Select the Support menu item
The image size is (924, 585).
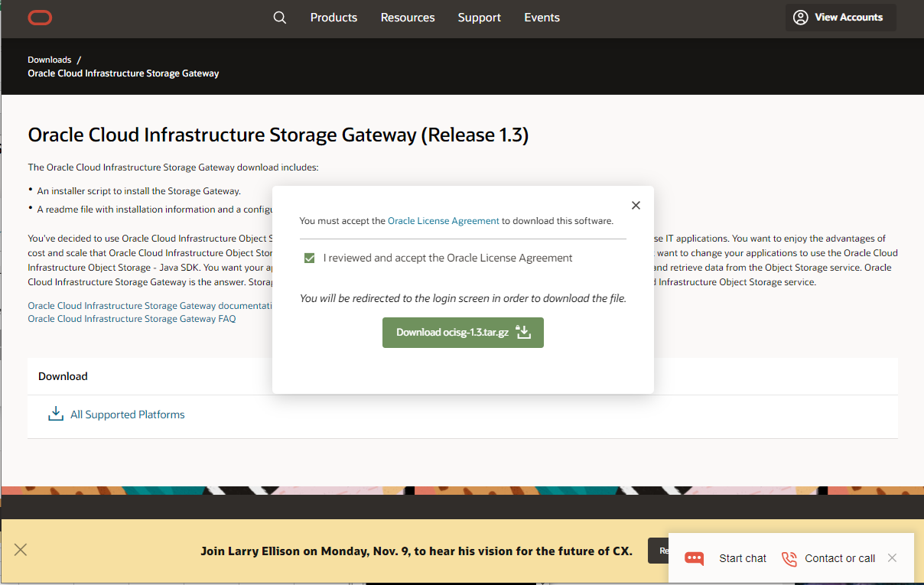pos(479,18)
